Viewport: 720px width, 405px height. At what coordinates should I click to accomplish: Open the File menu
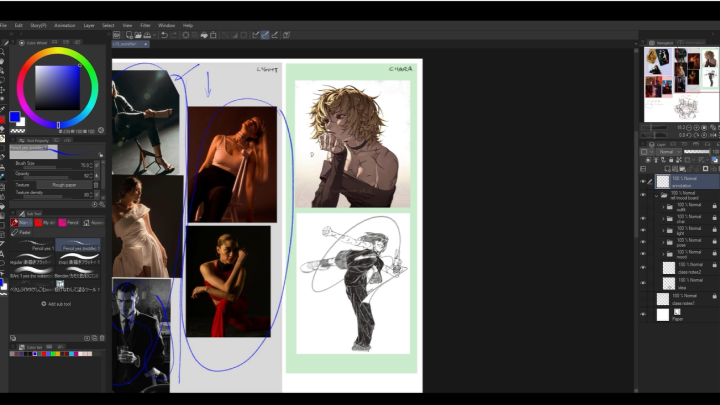tap(3, 25)
